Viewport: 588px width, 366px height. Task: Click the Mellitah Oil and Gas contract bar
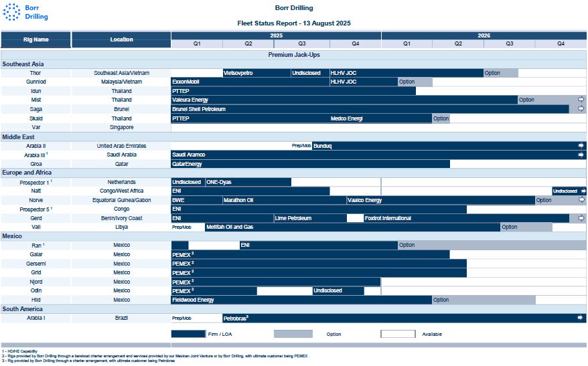(353, 227)
